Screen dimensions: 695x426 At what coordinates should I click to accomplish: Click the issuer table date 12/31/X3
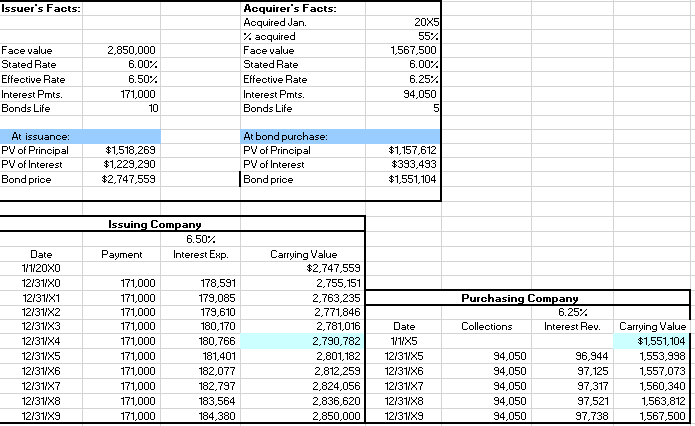pyautogui.click(x=41, y=327)
